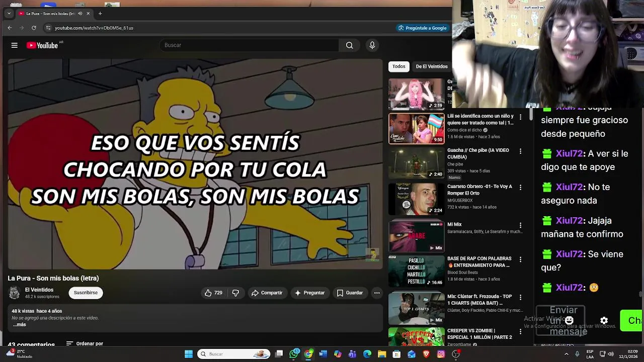Open El Veintidos channel avatar

(x=15, y=293)
